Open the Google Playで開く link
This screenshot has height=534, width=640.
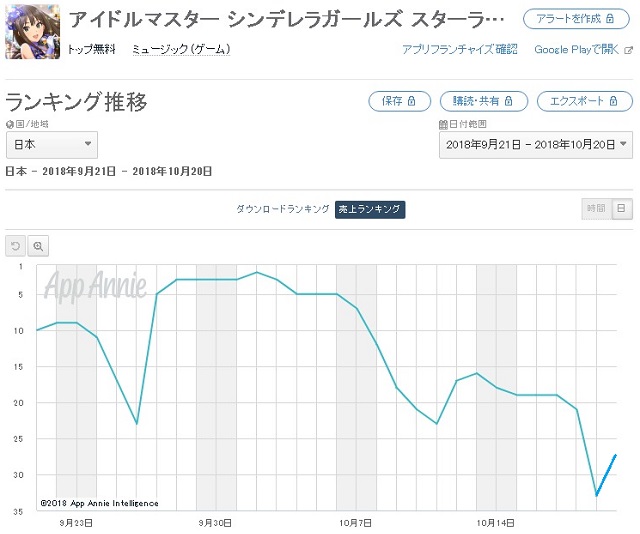tap(576, 50)
